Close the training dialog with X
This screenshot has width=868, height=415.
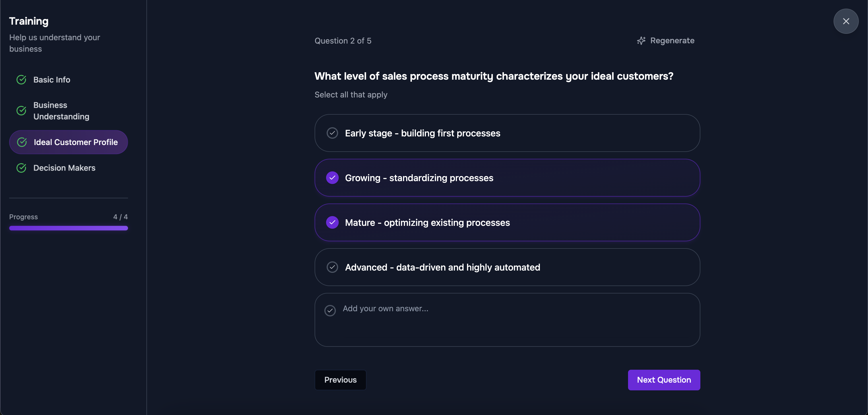846,21
